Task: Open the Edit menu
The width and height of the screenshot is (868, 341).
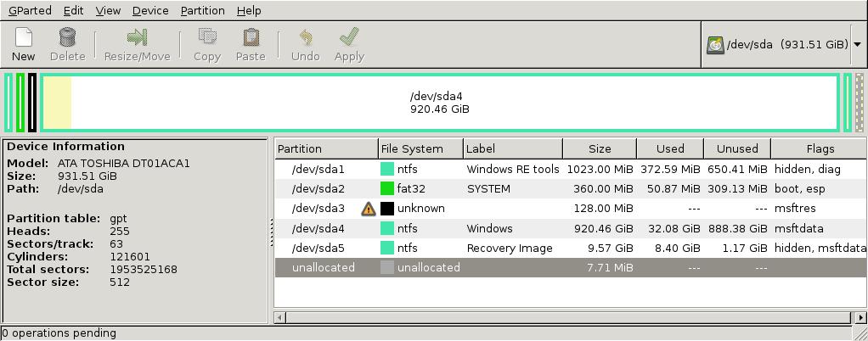Action: pyautogui.click(x=74, y=10)
